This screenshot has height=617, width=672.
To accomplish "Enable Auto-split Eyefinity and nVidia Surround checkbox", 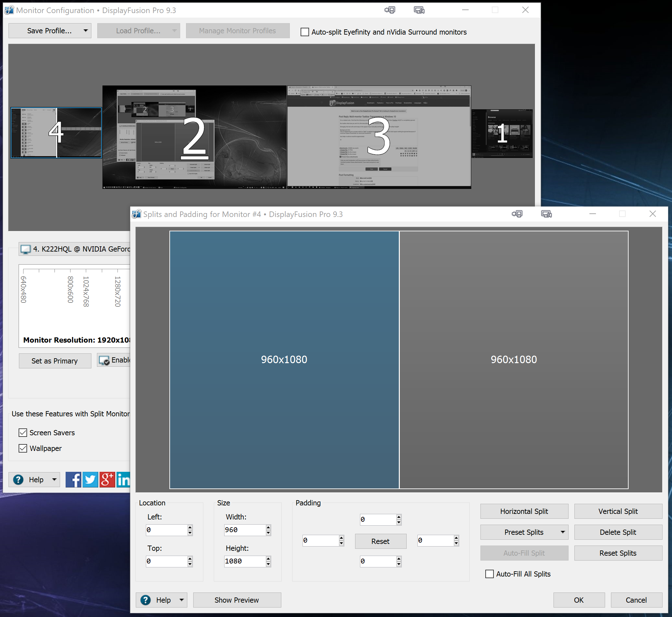I will click(x=305, y=32).
